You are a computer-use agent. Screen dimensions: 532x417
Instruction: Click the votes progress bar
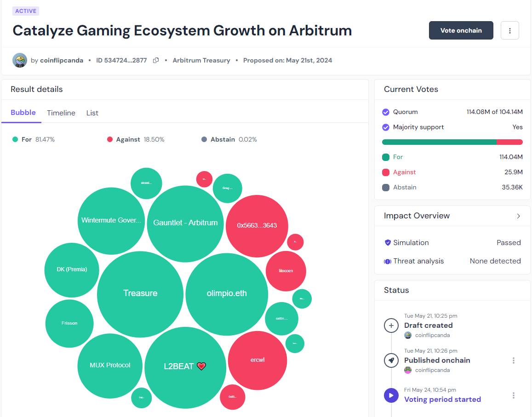tap(452, 142)
